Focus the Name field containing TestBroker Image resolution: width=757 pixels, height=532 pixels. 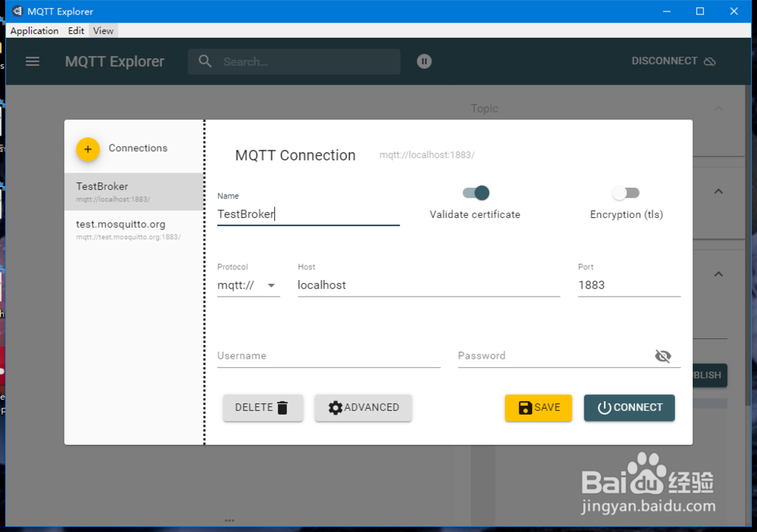coord(308,214)
